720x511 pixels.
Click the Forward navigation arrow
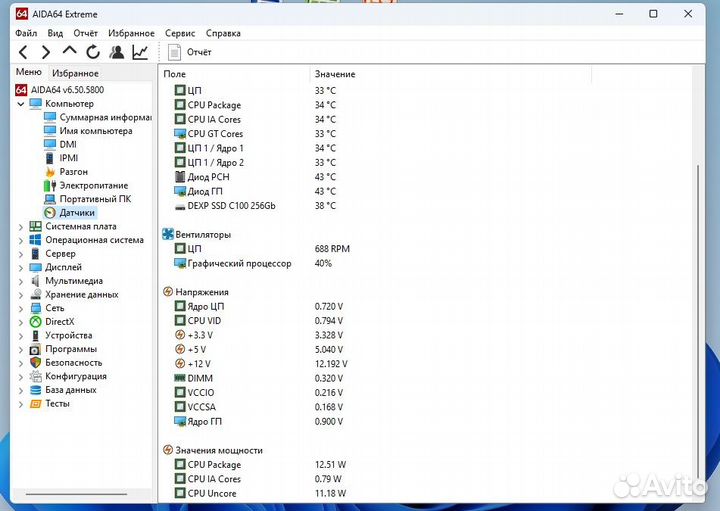(x=46, y=52)
